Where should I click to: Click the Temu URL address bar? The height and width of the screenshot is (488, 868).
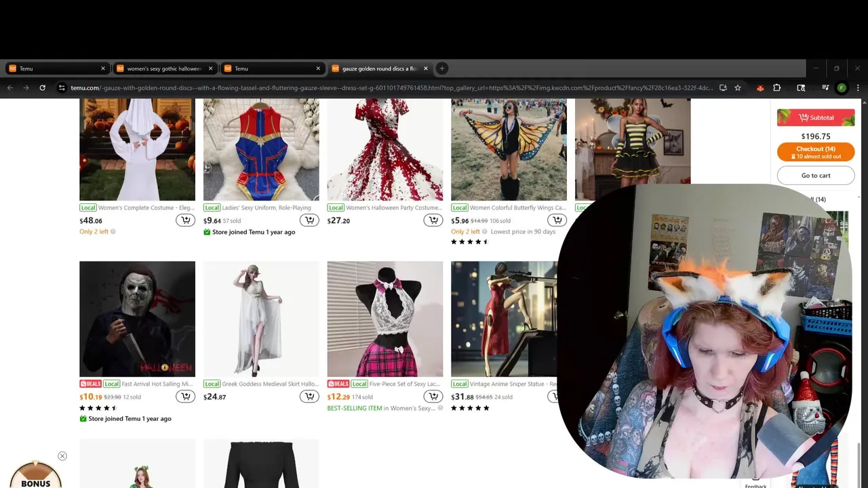(392, 87)
